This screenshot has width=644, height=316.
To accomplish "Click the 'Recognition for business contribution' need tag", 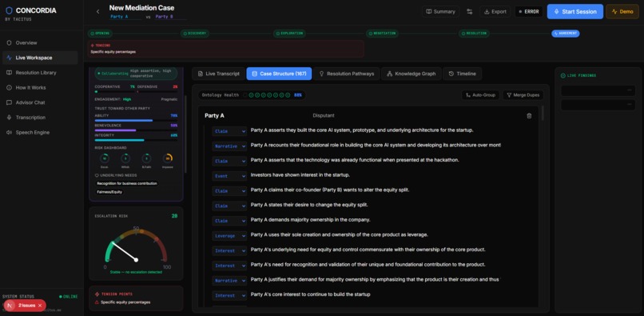I will [127, 183].
